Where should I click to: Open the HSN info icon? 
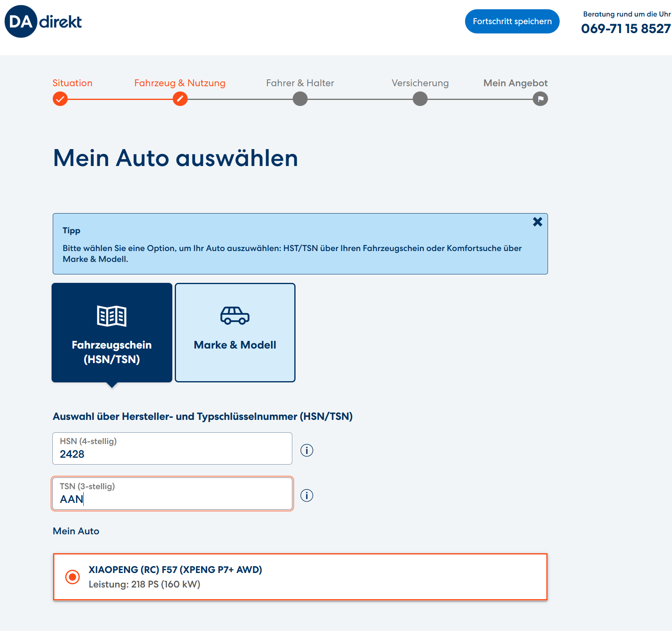pos(307,450)
